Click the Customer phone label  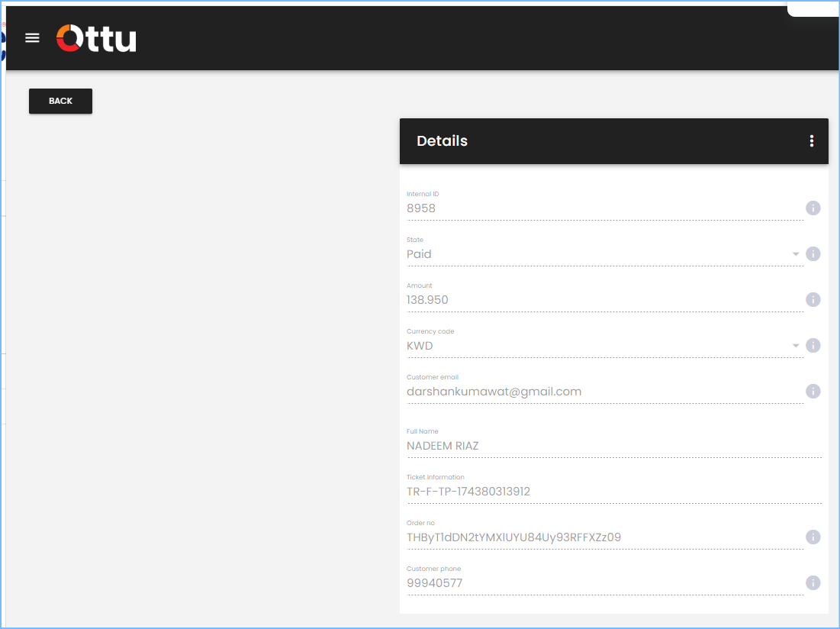click(x=433, y=569)
